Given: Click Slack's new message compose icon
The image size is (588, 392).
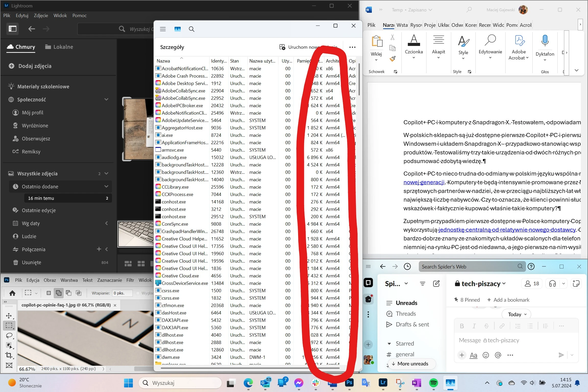Looking at the screenshot, I should (436, 284).
